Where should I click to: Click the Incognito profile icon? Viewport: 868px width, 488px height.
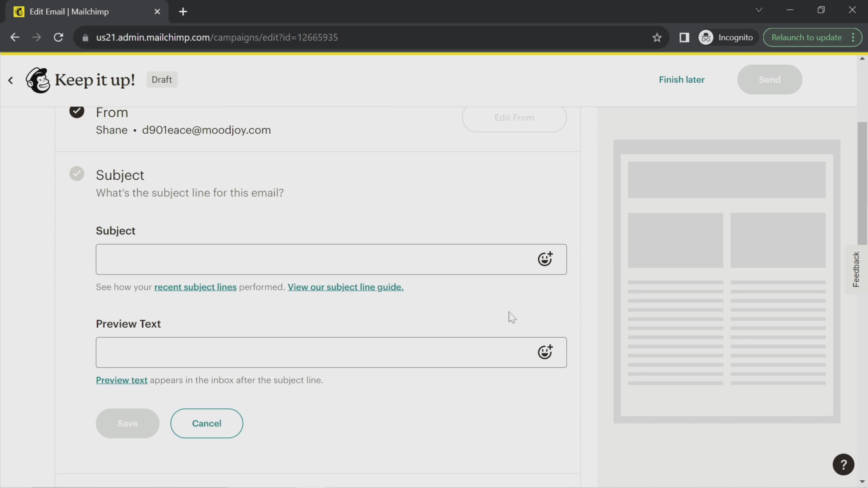(x=706, y=38)
